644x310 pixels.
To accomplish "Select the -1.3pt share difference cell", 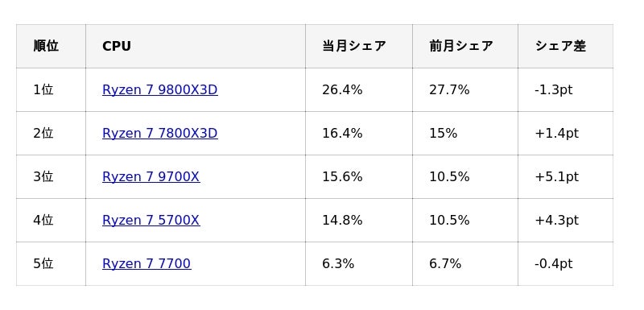I will pos(566,90).
